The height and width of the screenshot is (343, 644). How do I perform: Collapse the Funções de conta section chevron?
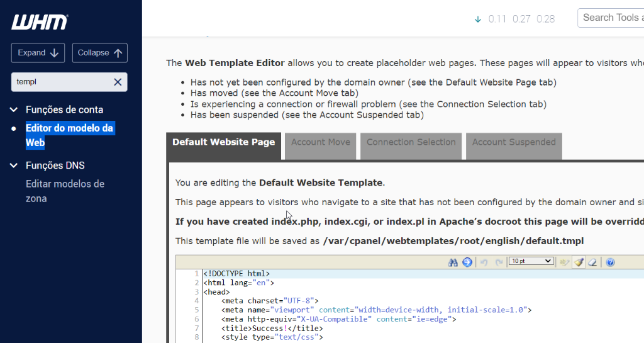click(x=14, y=110)
